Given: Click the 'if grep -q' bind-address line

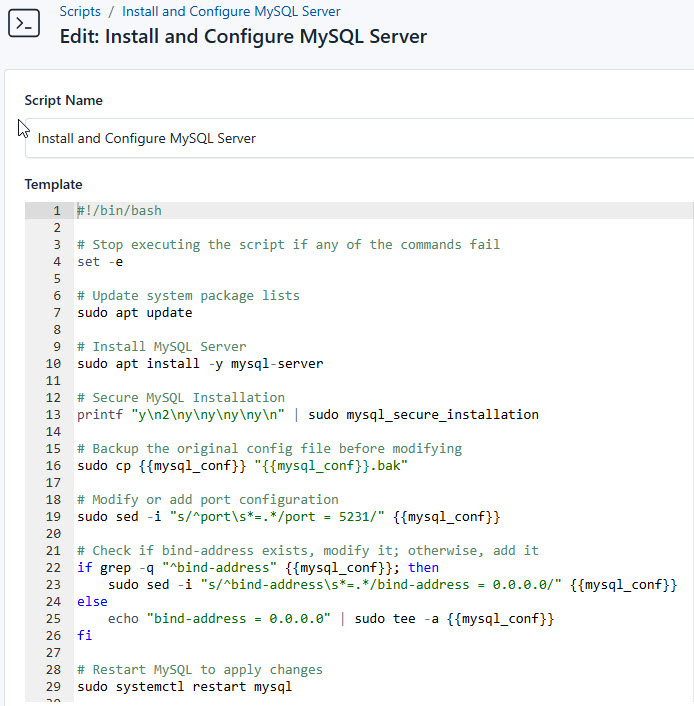Looking at the screenshot, I should point(258,567).
